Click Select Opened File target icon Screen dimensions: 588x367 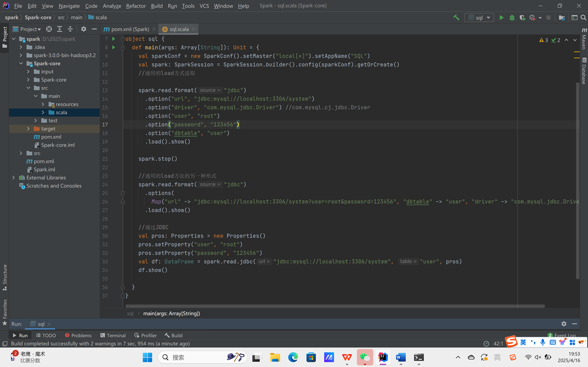49,29
